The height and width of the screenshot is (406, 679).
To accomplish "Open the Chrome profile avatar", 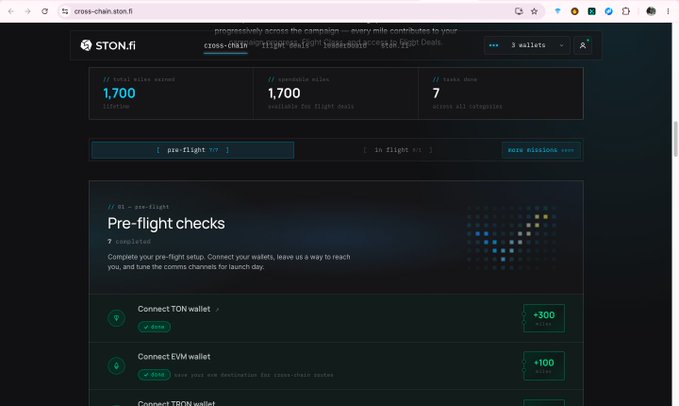I will pos(651,11).
